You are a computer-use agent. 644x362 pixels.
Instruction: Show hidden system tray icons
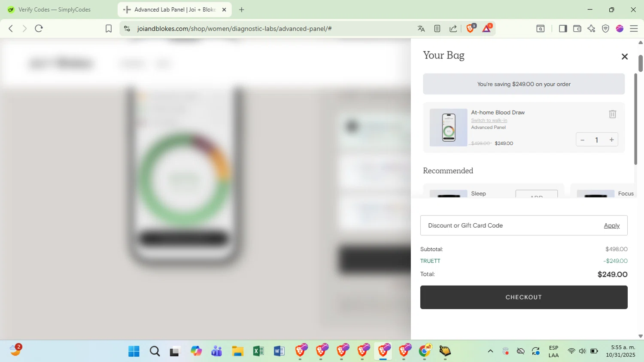490,351
